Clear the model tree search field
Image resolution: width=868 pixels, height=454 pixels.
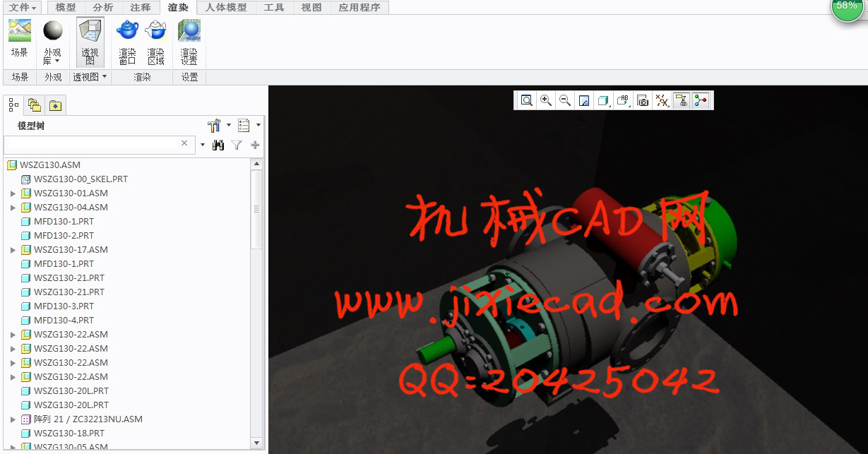coord(184,143)
